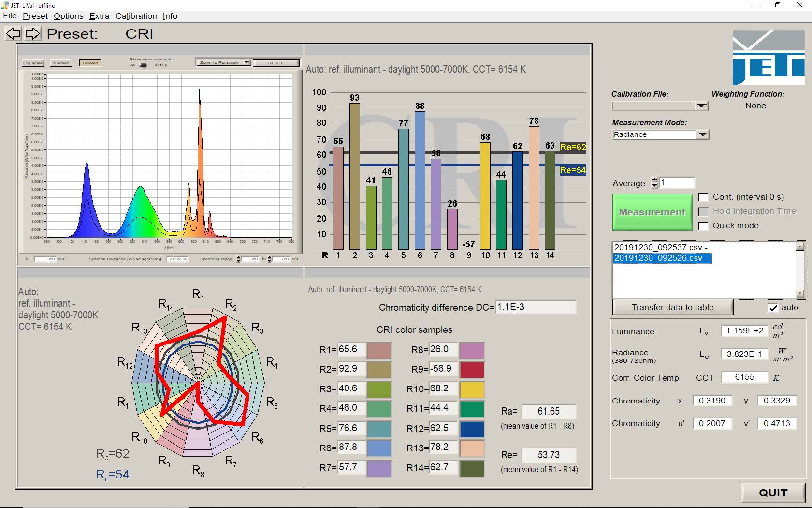This screenshot has height=508, width=812.
Task: Click bar 13 in the CRI chart
Action: pyautogui.click(x=534, y=188)
